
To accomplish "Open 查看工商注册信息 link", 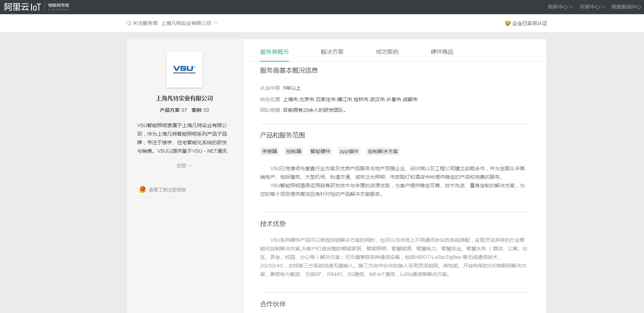I will pos(167,190).
